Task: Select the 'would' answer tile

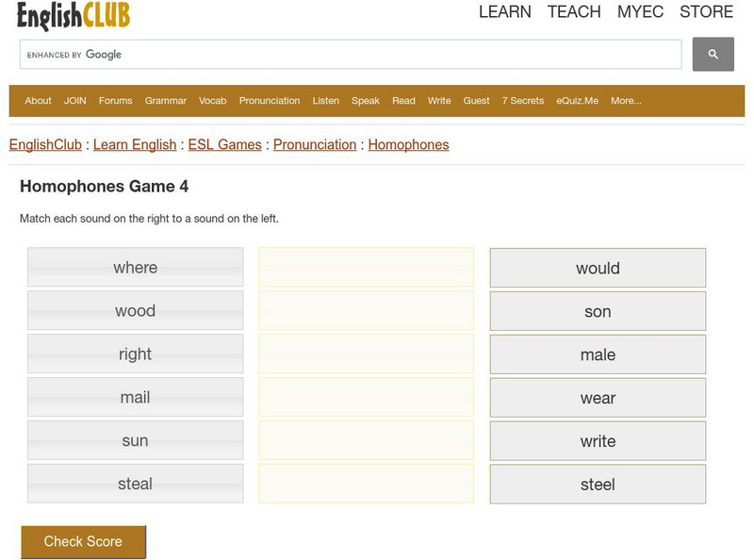Action: click(598, 268)
